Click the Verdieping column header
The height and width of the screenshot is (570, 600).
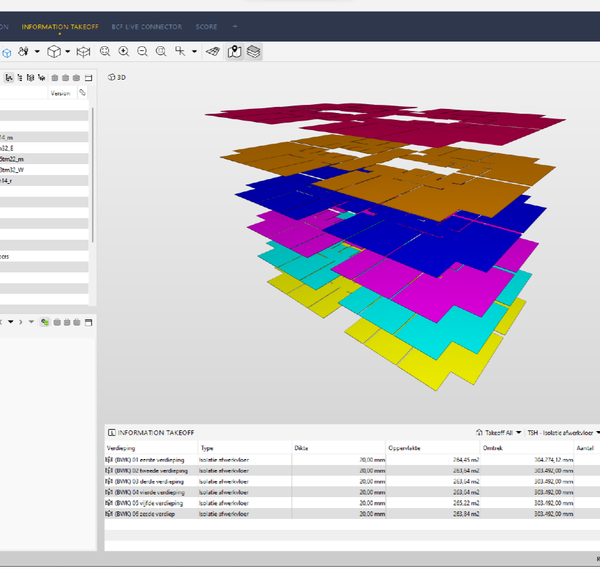(x=121, y=448)
